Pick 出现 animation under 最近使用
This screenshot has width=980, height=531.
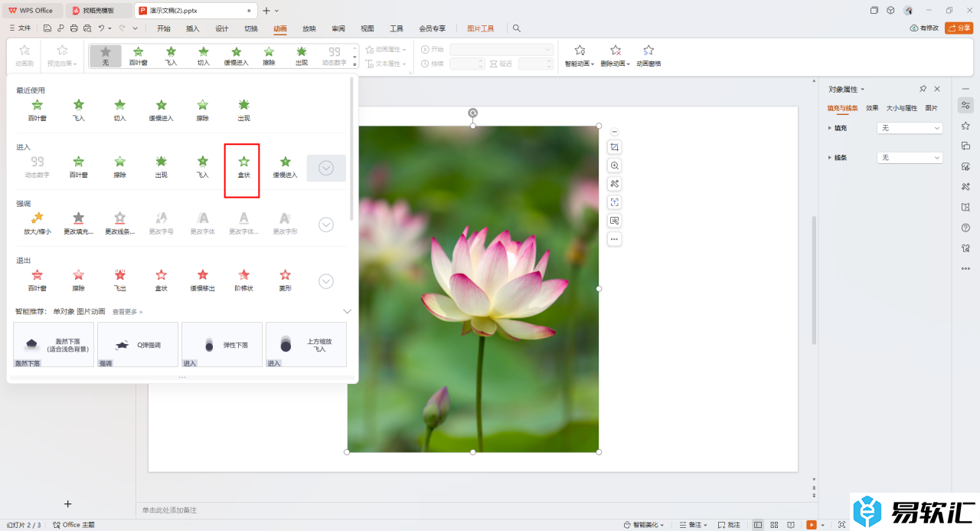[243, 110]
